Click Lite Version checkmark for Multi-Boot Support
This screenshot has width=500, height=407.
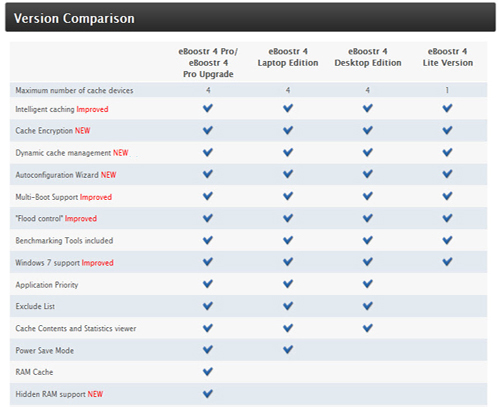pyautogui.click(x=447, y=196)
